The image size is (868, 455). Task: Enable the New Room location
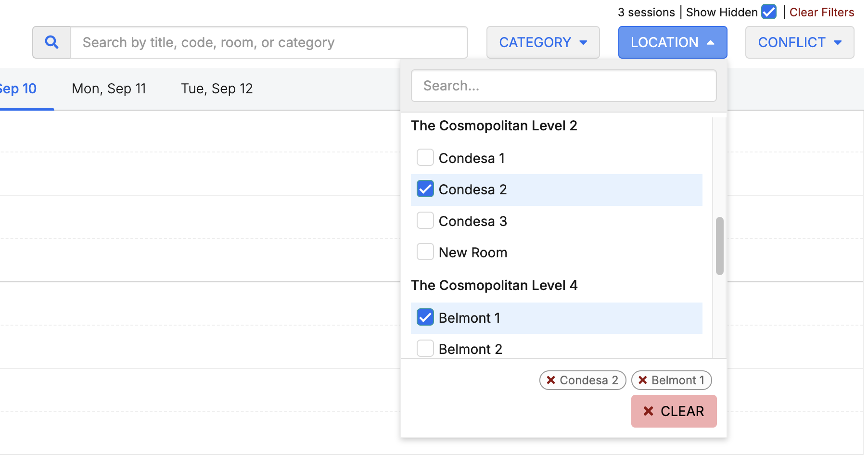(425, 252)
